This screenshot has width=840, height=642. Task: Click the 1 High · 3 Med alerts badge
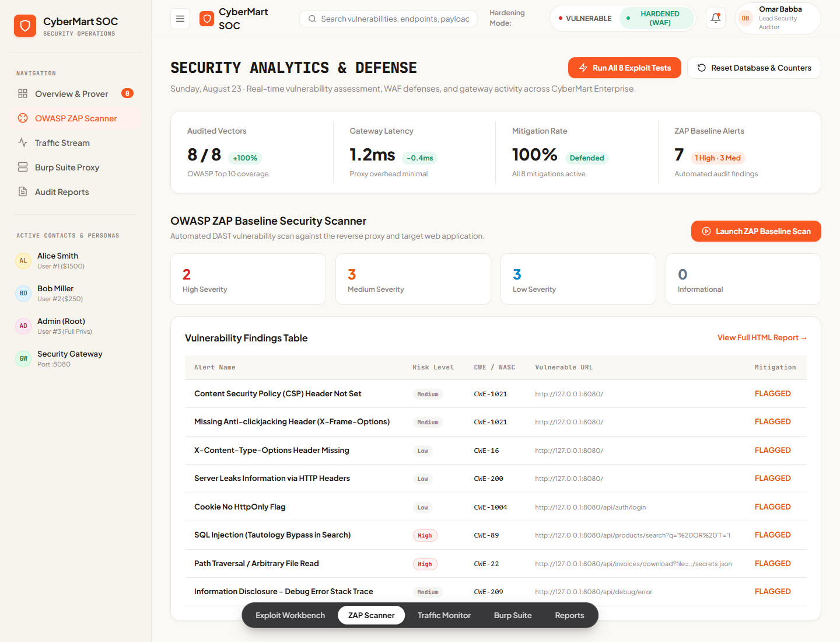click(717, 158)
